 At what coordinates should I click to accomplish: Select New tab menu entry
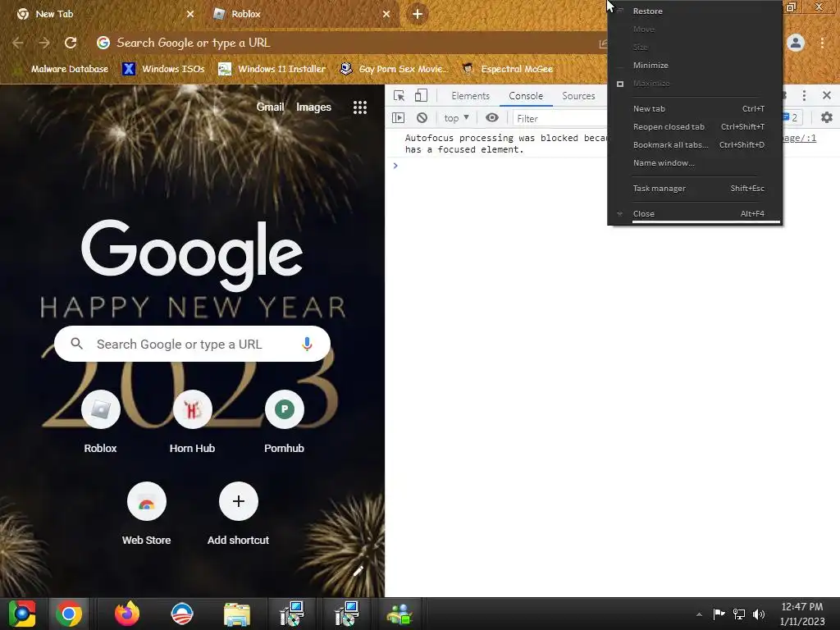[695, 109]
